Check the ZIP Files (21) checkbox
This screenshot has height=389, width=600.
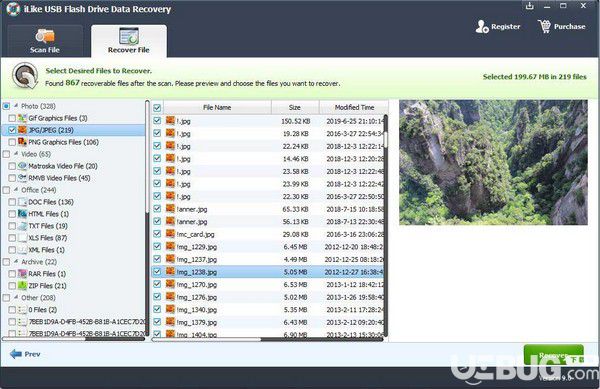coord(12,286)
